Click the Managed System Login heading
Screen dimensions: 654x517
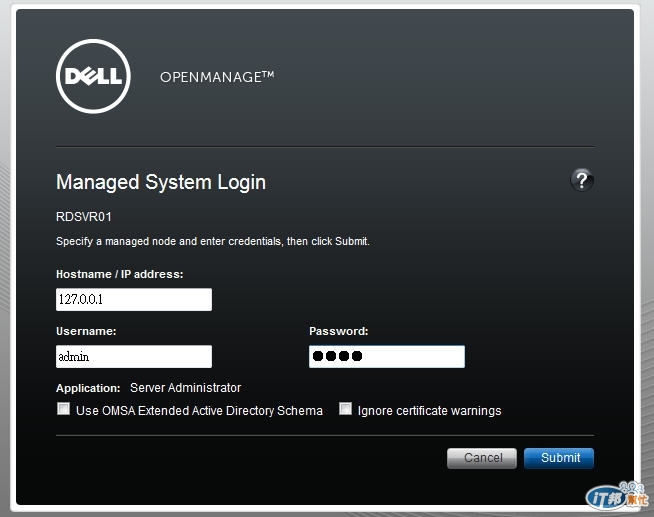(x=161, y=183)
